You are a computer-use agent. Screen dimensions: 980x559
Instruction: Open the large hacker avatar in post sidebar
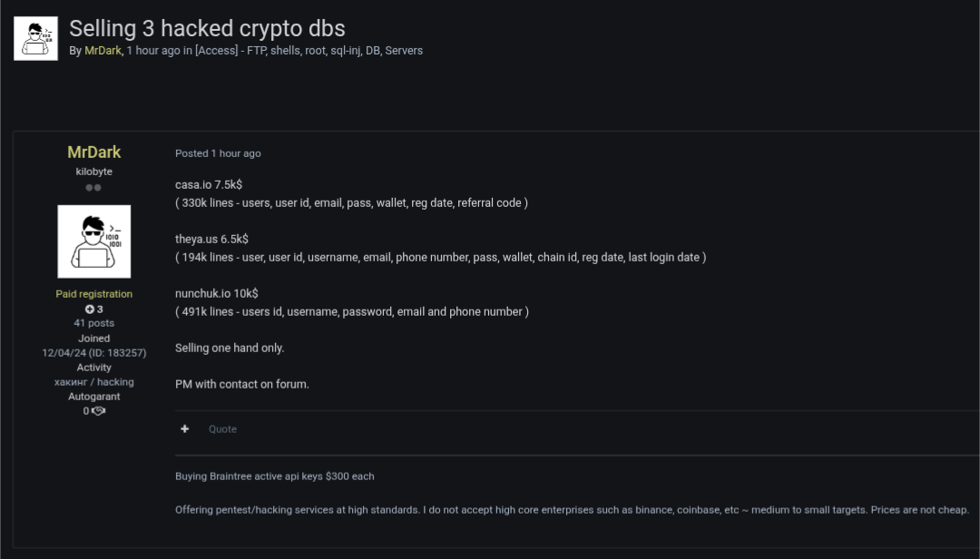pos(93,240)
